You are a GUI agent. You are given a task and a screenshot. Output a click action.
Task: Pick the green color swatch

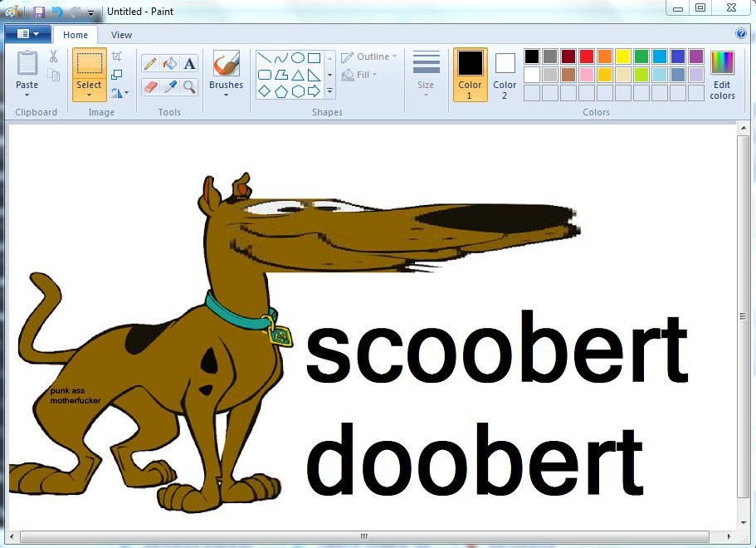tap(641, 56)
